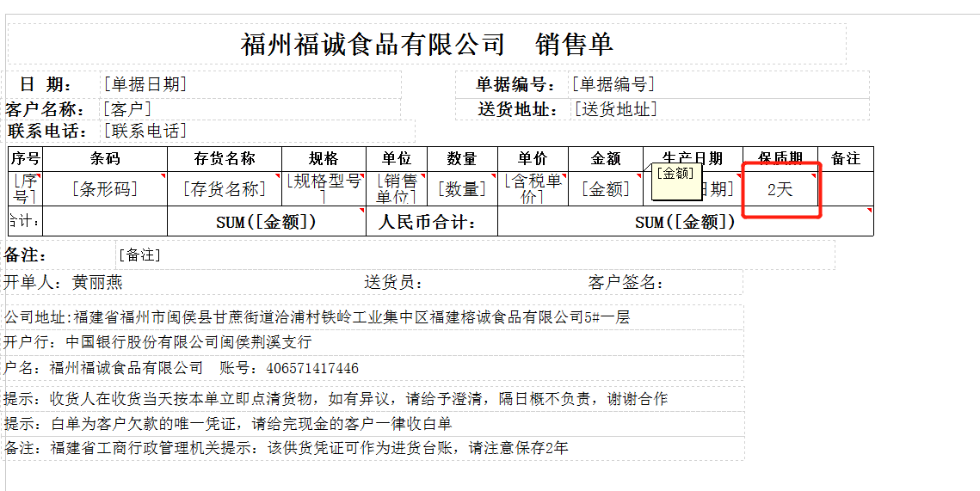This screenshot has width=980, height=491.
Task: Select the 规格 column header
Action: pos(324,159)
